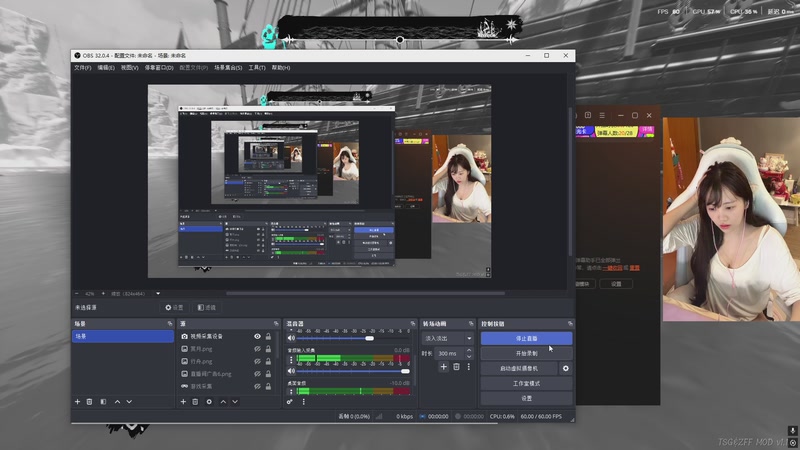This screenshot has width=800, height=450.
Task: Open three-dot options for 音频输入采集 channel
Action: pos(291,360)
